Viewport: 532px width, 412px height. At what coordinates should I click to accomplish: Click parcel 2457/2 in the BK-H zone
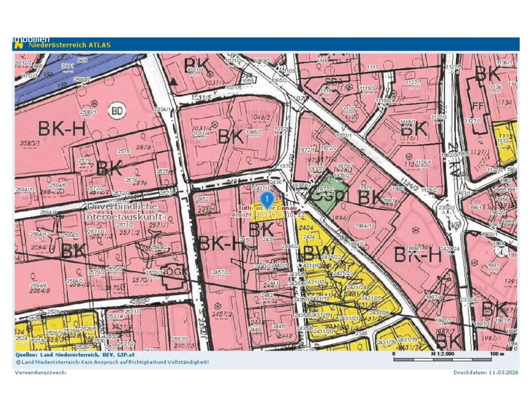pos(220,272)
